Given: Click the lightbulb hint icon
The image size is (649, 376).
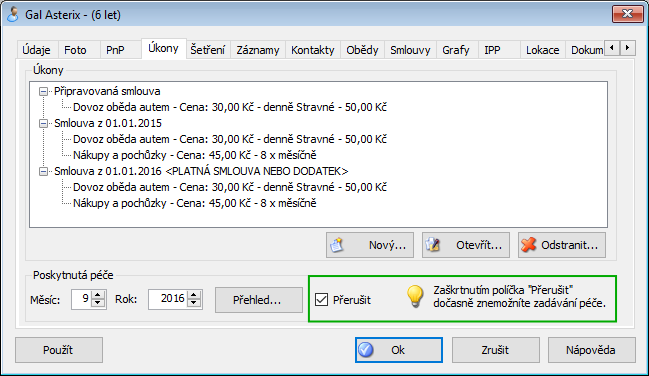Looking at the screenshot, I should [415, 296].
